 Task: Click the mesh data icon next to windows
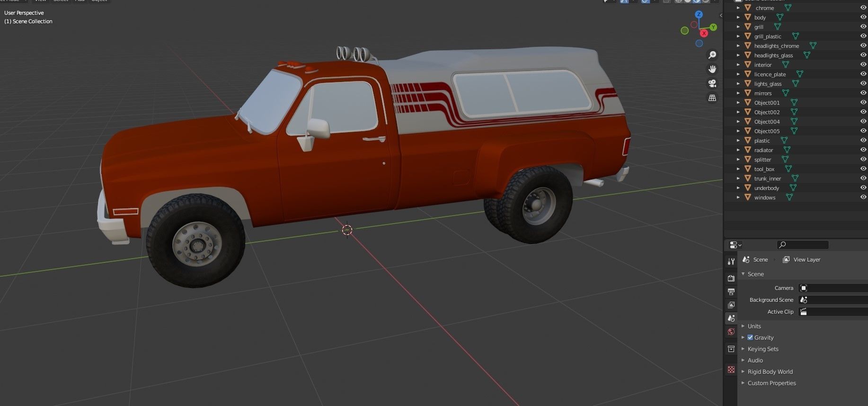pyautogui.click(x=789, y=197)
